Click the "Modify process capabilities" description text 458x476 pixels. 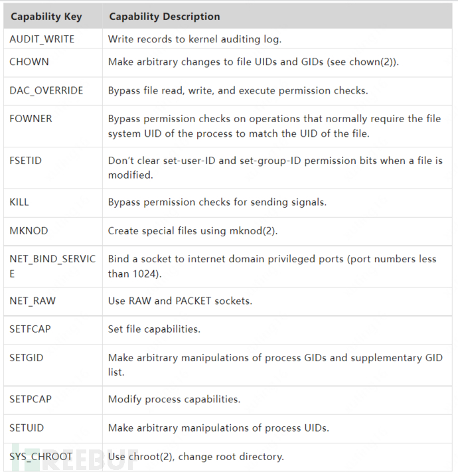(x=173, y=400)
